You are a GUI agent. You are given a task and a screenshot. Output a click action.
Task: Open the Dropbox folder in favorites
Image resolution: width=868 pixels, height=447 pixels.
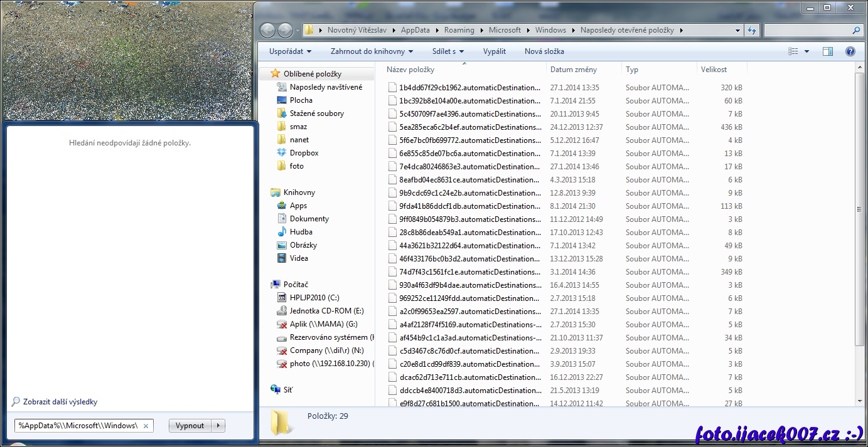click(304, 153)
